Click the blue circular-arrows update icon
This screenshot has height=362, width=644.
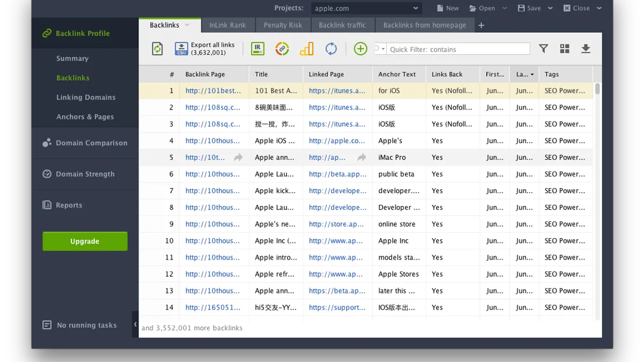pos(331,49)
